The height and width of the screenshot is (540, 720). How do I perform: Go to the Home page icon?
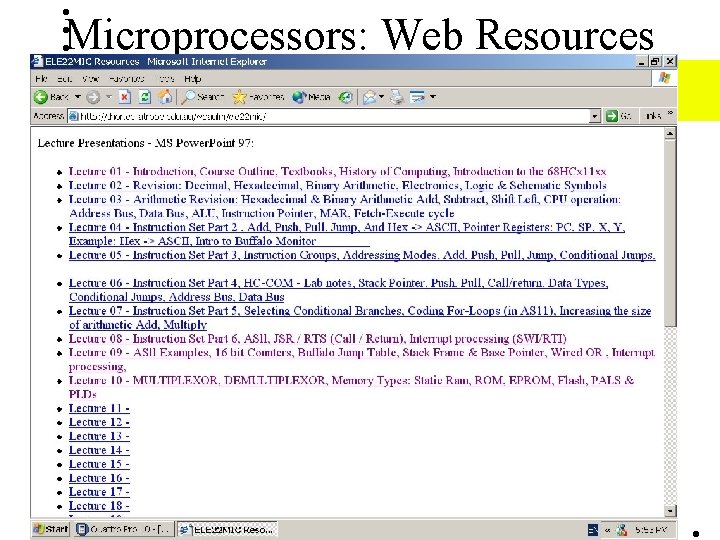[x=165, y=97]
